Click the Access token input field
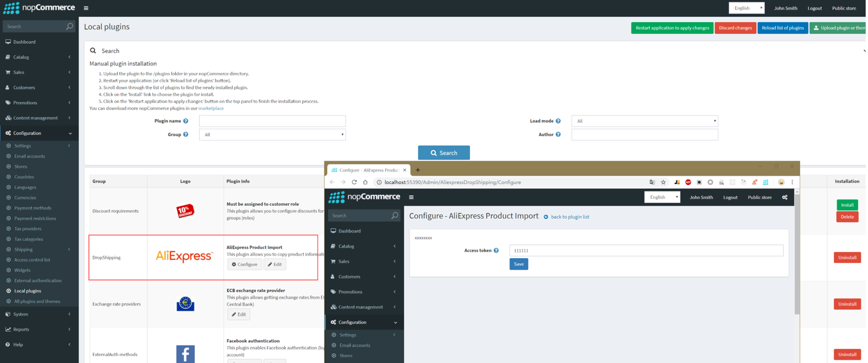868x363 pixels. [x=646, y=251]
